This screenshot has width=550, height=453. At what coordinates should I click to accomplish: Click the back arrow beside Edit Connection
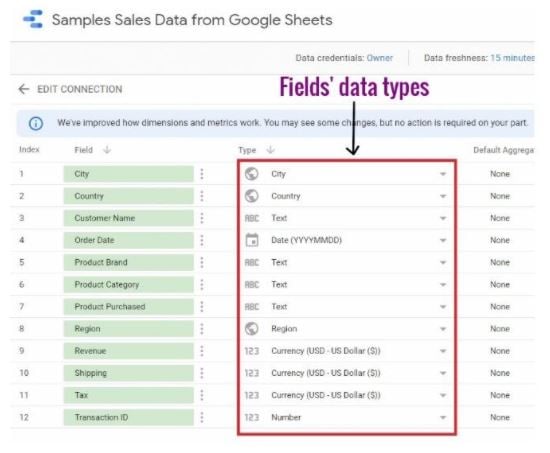coord(24,89)
